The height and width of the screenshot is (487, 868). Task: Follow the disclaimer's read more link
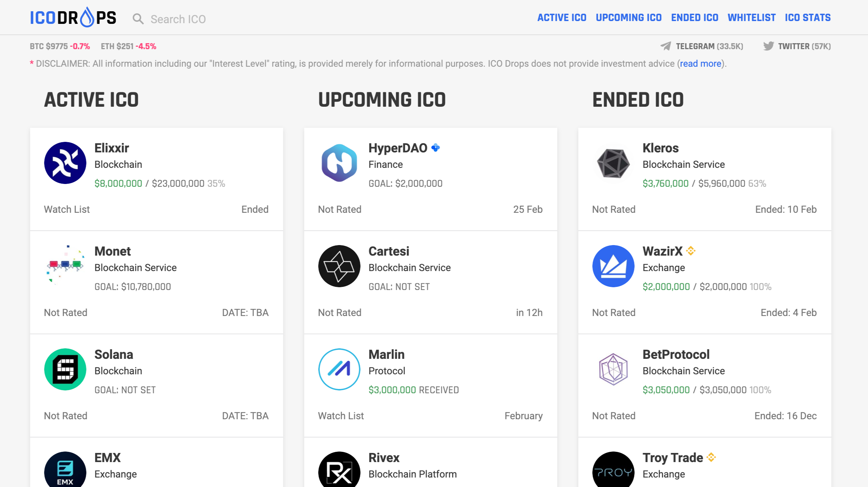[700, 64]
